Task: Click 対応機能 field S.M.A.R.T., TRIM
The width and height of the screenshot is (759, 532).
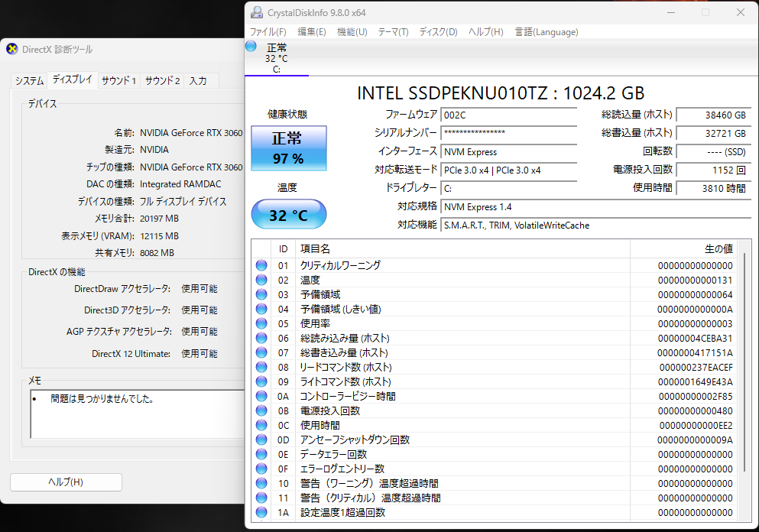Action: 596,225
